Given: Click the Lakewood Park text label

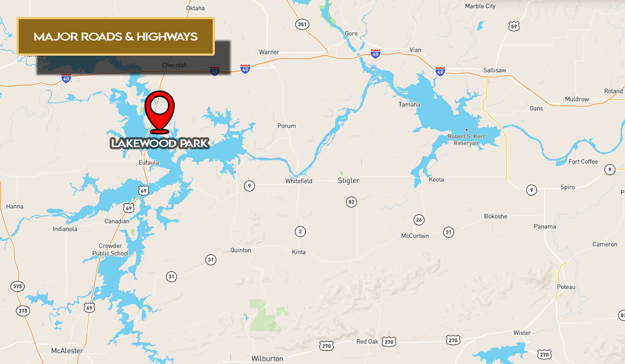Looking at the screenshot, I should (x=160, y=143).
